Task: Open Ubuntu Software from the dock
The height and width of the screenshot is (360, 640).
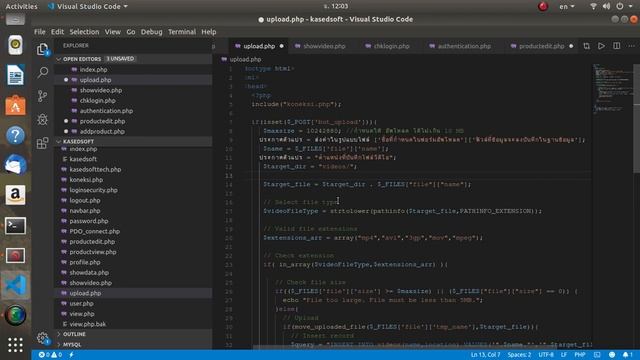Action: pyautogui.click(x=16, y=105)
